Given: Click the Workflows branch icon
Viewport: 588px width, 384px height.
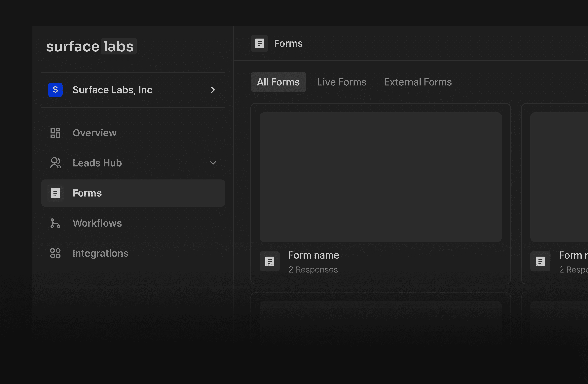Looking at the screenshot, I should coord(55,223).
